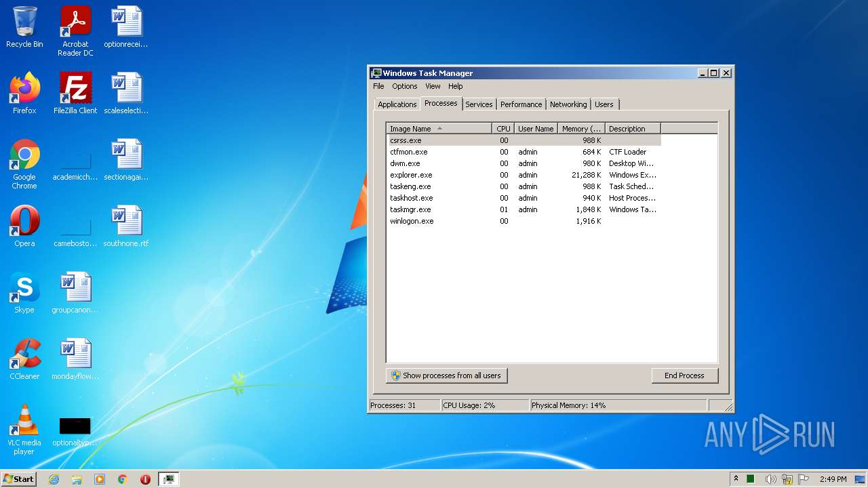Sort processes by CPU column
The image size is (868, 488).
coord(502,129)
